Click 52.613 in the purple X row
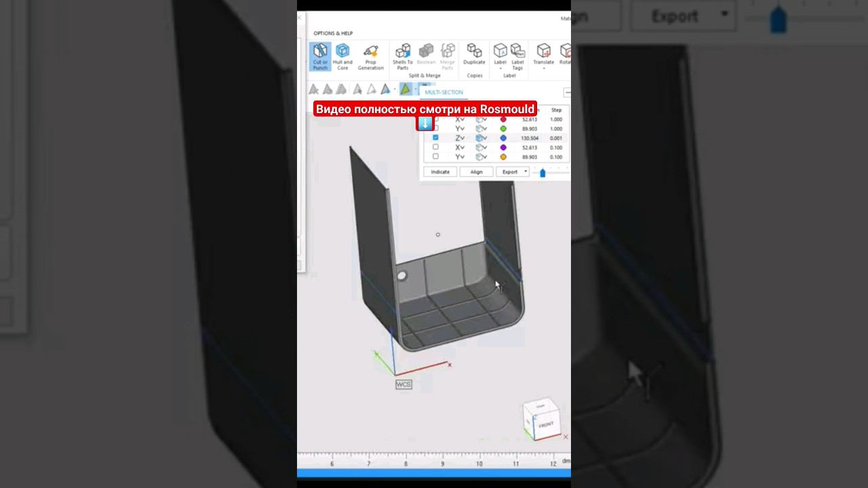Screen dimensions: 868x488 click(x=530, y=147)
